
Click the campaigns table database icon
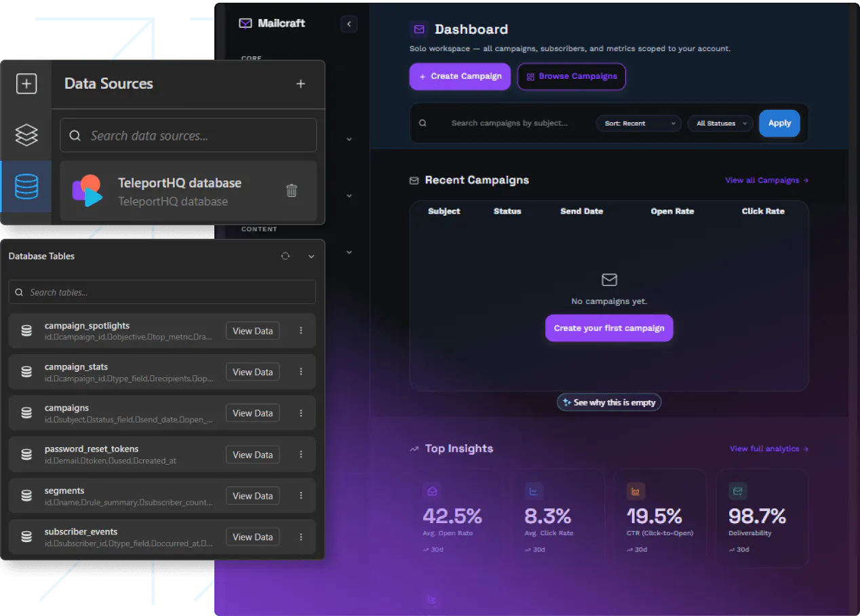[26, 413]
